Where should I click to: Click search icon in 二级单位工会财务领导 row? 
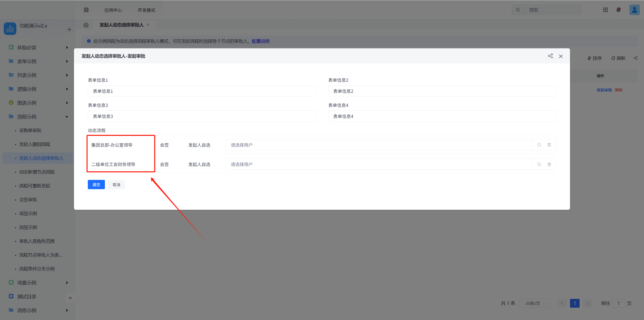(539, 164)
